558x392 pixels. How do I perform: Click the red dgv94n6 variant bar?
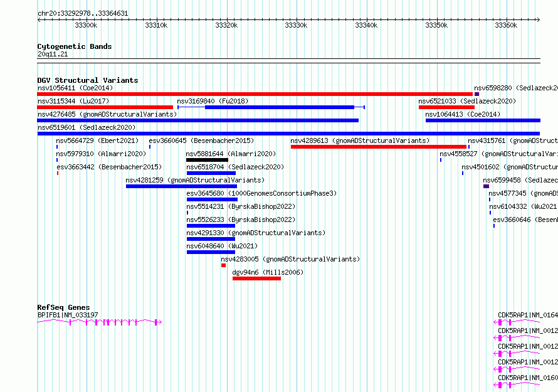pos(256,278)
